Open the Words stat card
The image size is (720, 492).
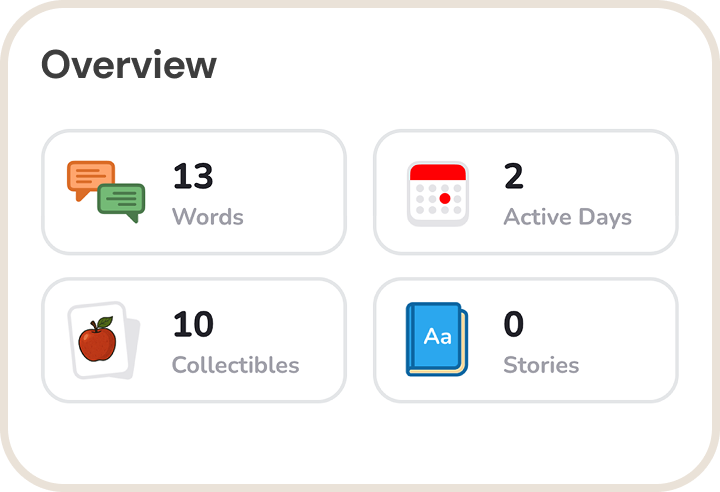tap(194, 192)
